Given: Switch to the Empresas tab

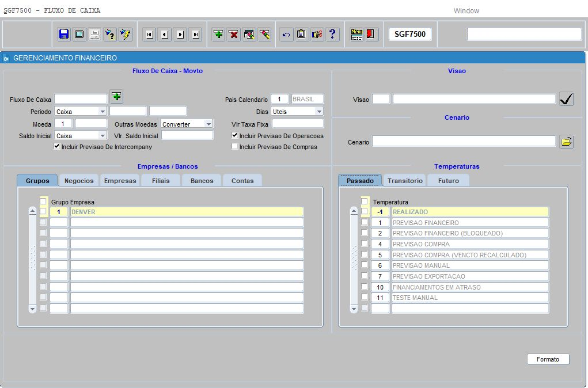Looking at the screenshot, I should (x=120, y=181).
